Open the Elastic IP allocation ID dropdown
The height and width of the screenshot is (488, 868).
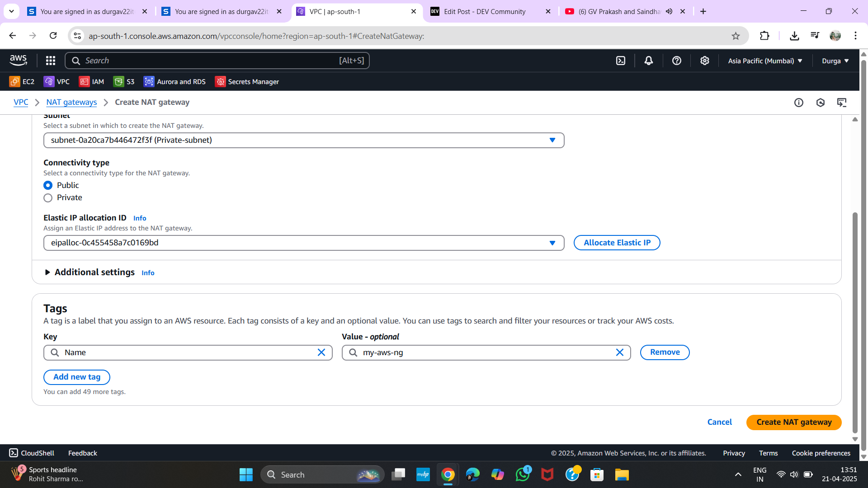[304, 243]
